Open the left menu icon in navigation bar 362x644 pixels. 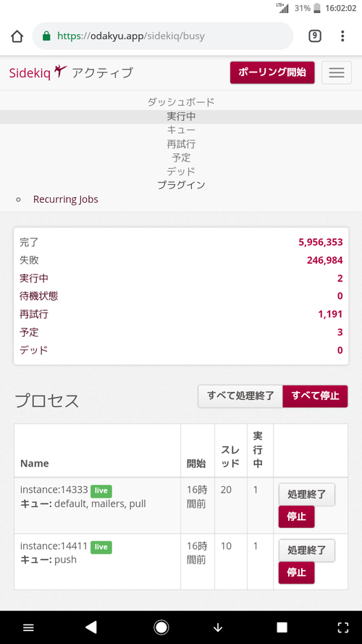(x=28, y=627)
